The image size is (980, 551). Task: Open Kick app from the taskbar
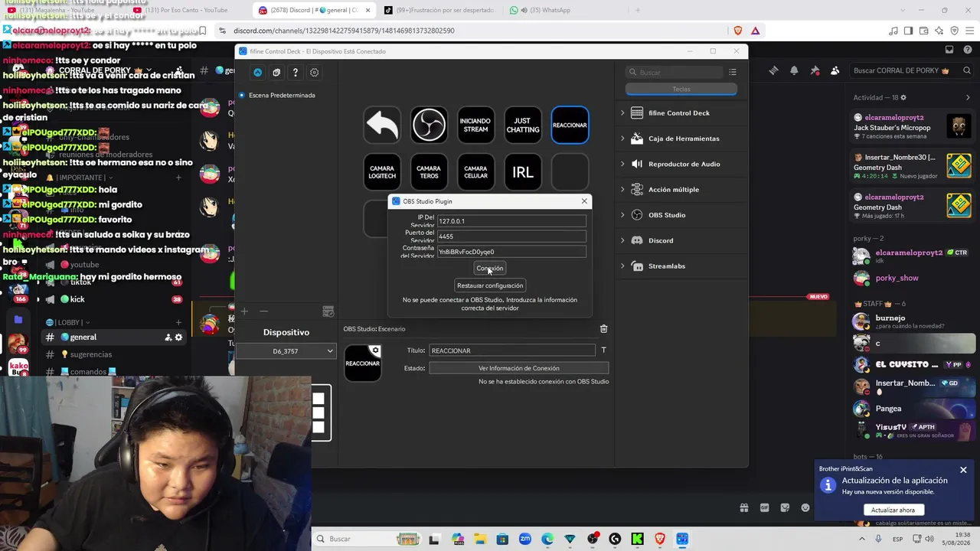pos(637,539)
